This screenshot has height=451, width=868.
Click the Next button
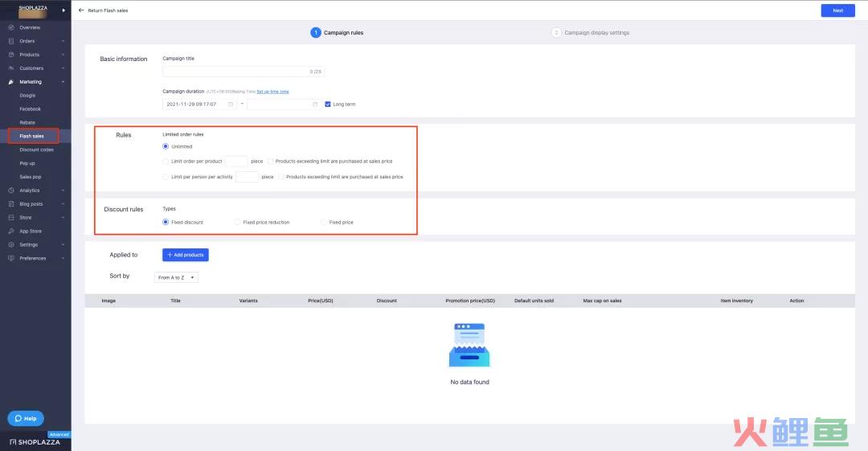(837, 10)
